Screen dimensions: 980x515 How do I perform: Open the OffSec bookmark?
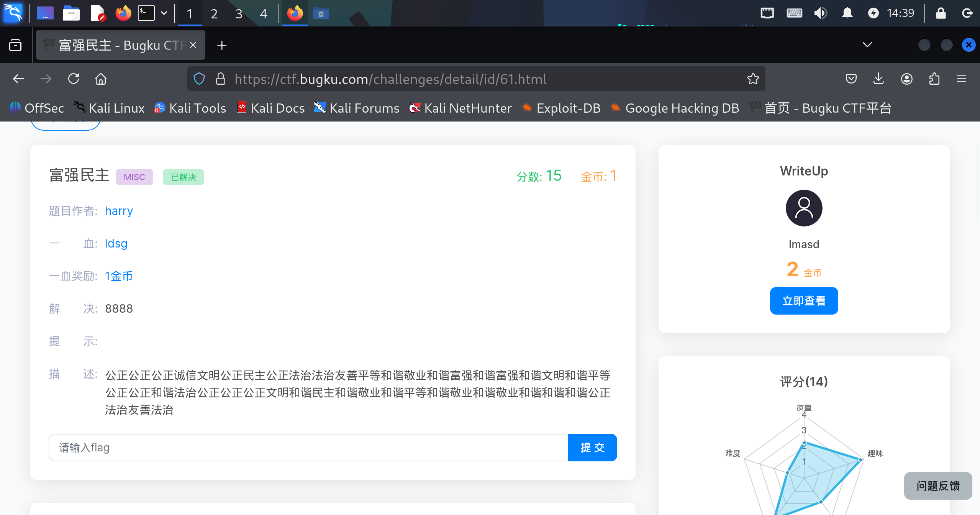coord(37,108)
